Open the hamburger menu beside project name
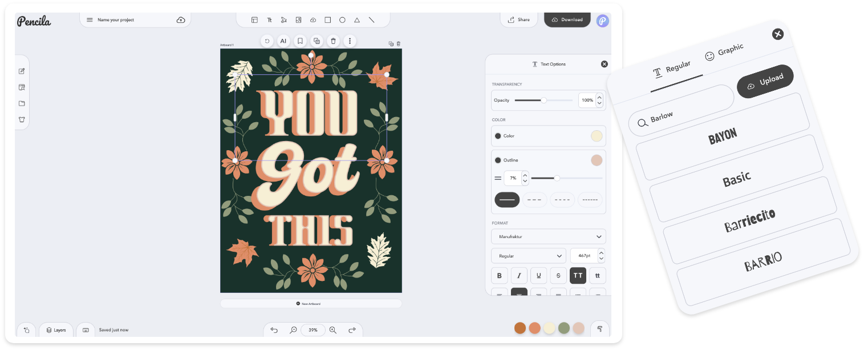Image resolution: width=868 pixels, height=350 pixels. pyautogui.click(x=90, y=20)
